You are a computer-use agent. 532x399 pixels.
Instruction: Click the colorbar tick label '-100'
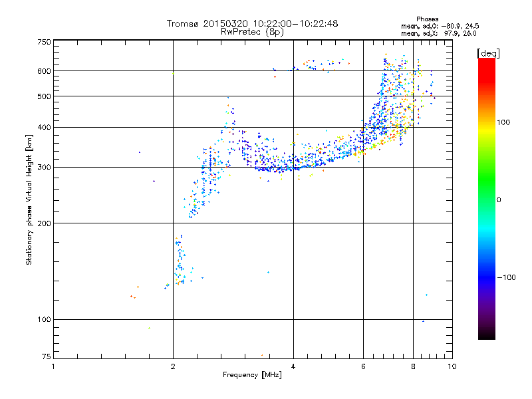tap(506, 277)
